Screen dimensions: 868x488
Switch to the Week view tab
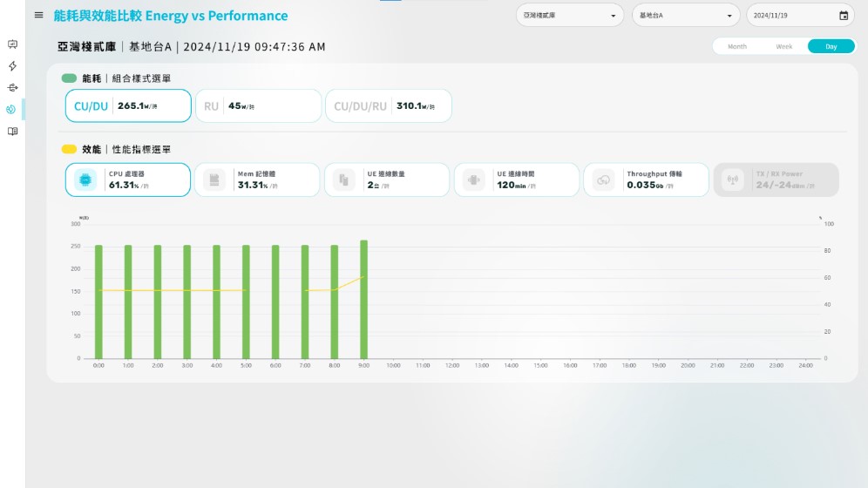pos(784,47)
